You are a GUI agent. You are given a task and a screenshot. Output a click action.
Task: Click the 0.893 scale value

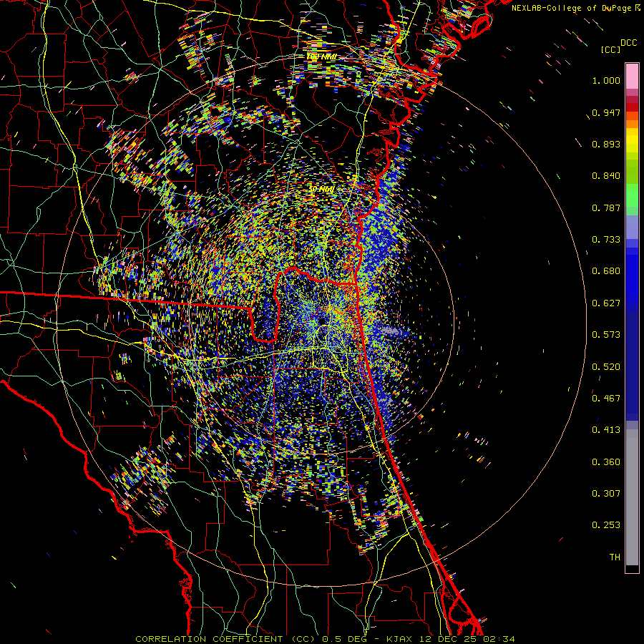click(606, 144)
